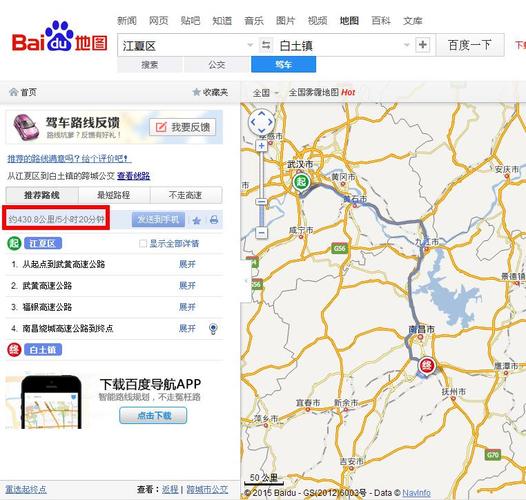Open 文库 in the top navigation
Screen dimensions: 526x500
point(413,21)
